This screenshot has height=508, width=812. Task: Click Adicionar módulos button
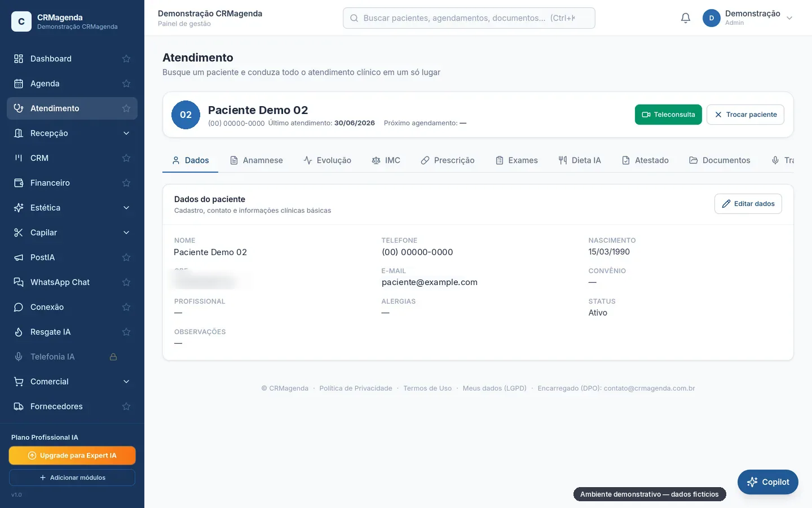pyautogui.click(x=72, y=478)
